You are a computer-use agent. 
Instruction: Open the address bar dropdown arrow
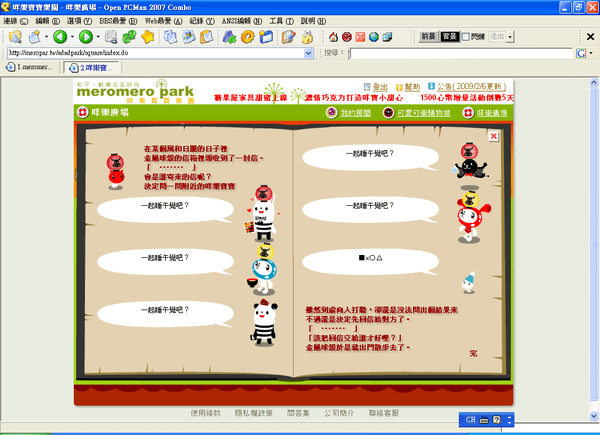(x=308, y=53)
